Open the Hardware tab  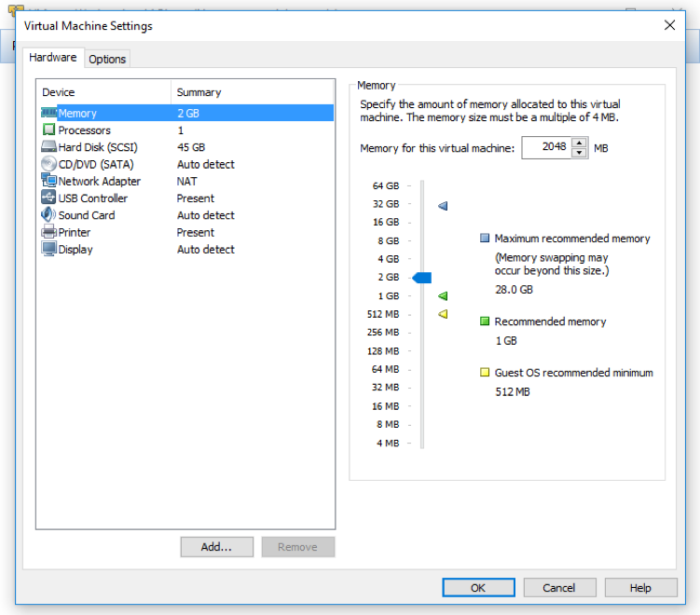pos(53,58)
